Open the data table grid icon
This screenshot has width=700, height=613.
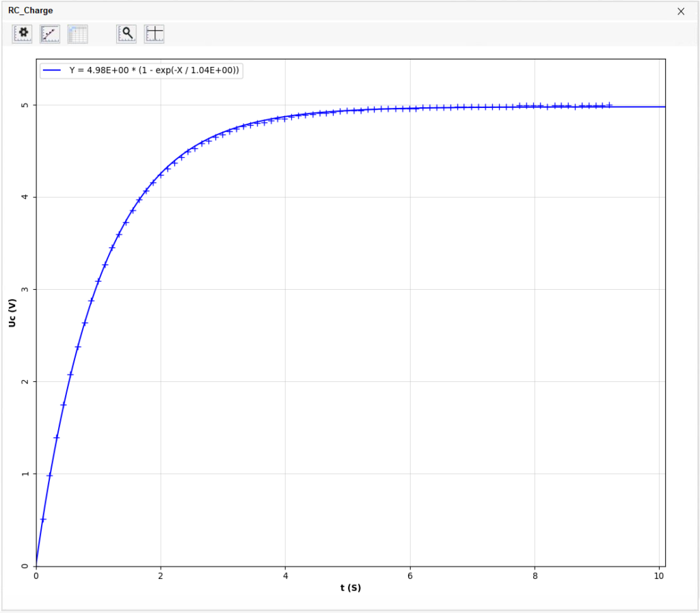[x=77, y=33]
